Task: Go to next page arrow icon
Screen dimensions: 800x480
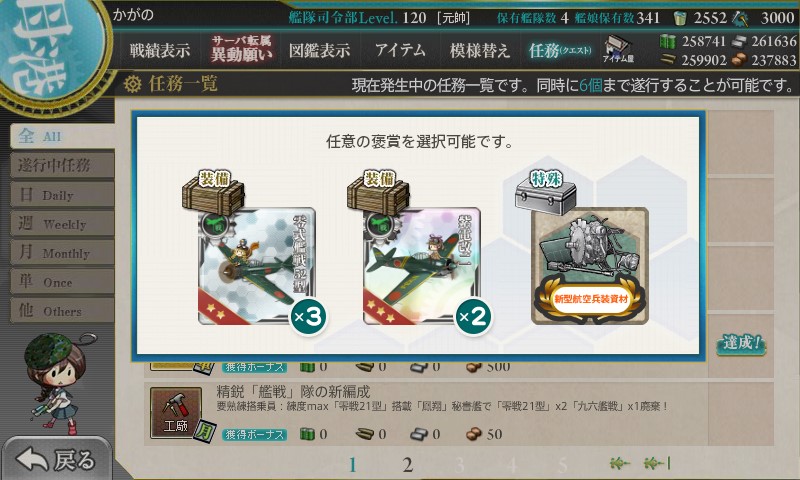Action: tap(620, 464)
